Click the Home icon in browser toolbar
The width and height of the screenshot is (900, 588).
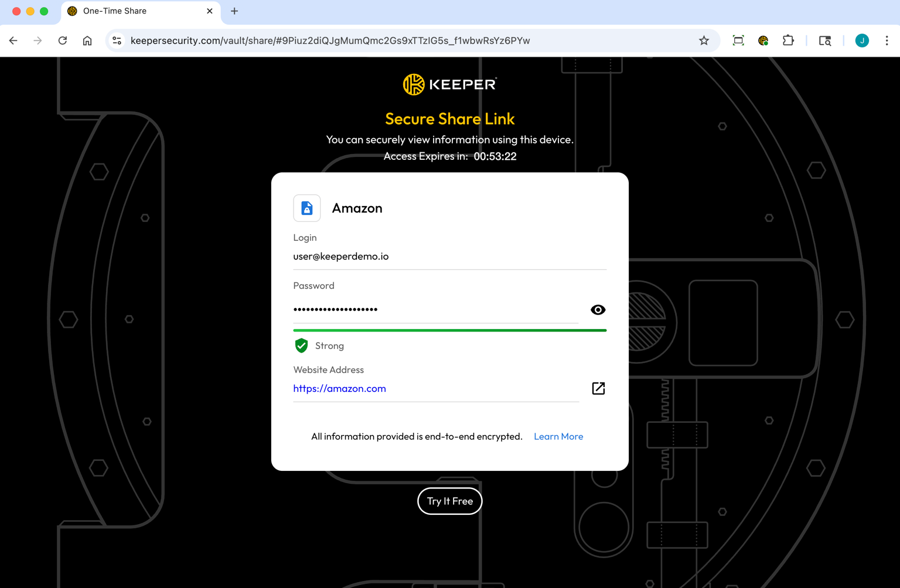(x=87, y=40)
